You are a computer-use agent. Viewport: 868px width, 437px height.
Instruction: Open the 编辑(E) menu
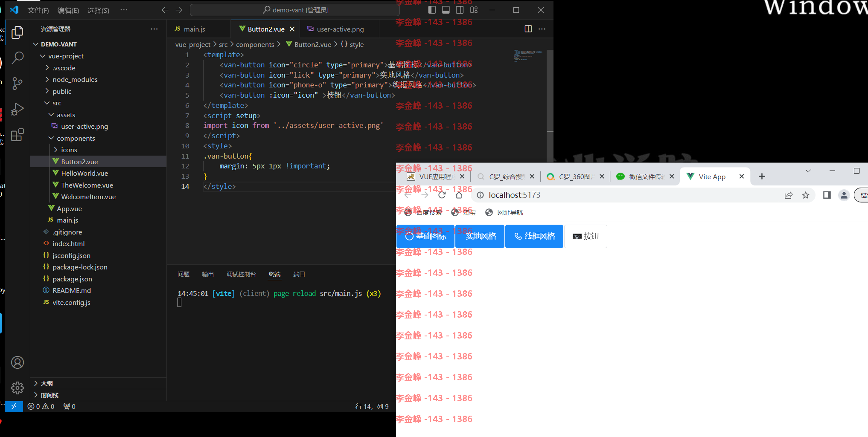(68, 10)
